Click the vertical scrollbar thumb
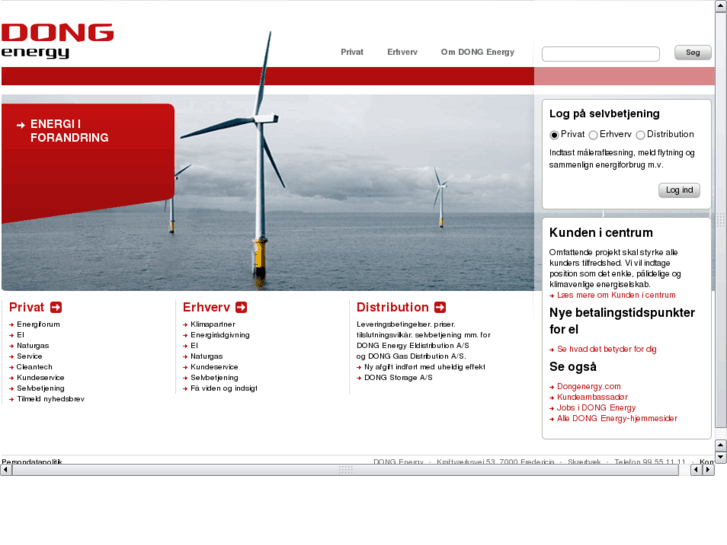 (x=721, y=220)
